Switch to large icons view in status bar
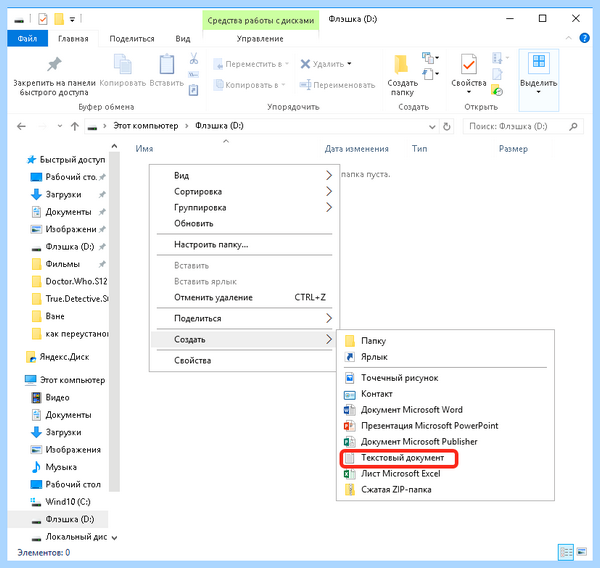600x568 pixels. coord(581,552)
